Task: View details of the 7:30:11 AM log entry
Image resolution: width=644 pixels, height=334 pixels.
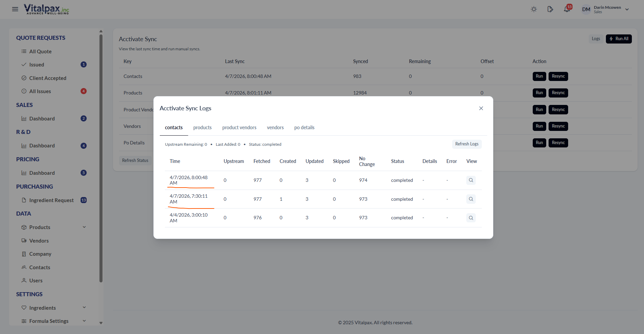Action: coord(471,199)
